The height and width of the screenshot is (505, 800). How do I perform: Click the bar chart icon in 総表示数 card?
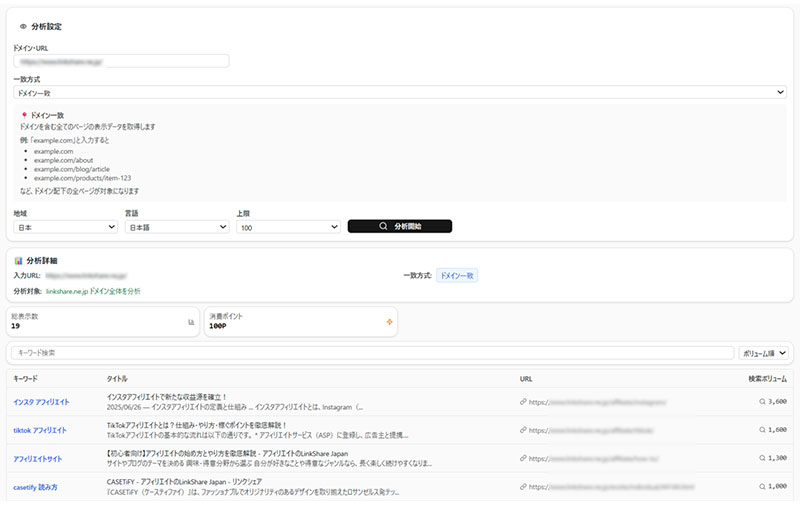pos(191,322)
